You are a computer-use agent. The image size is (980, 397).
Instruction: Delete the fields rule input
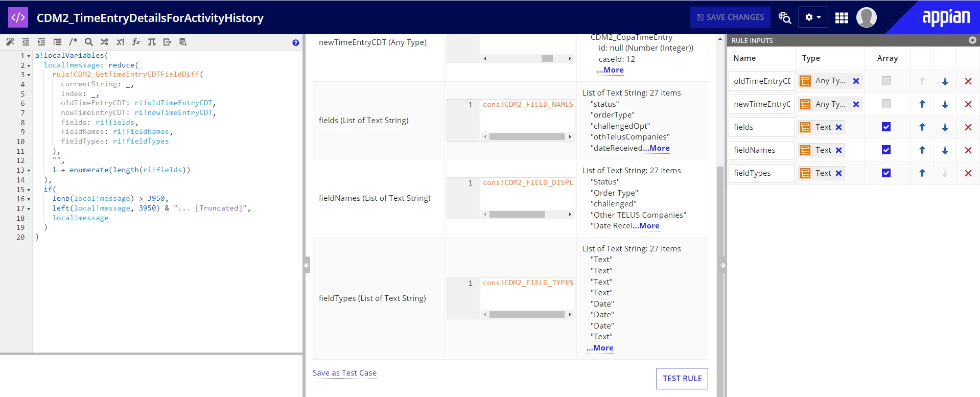coord(968,127)
